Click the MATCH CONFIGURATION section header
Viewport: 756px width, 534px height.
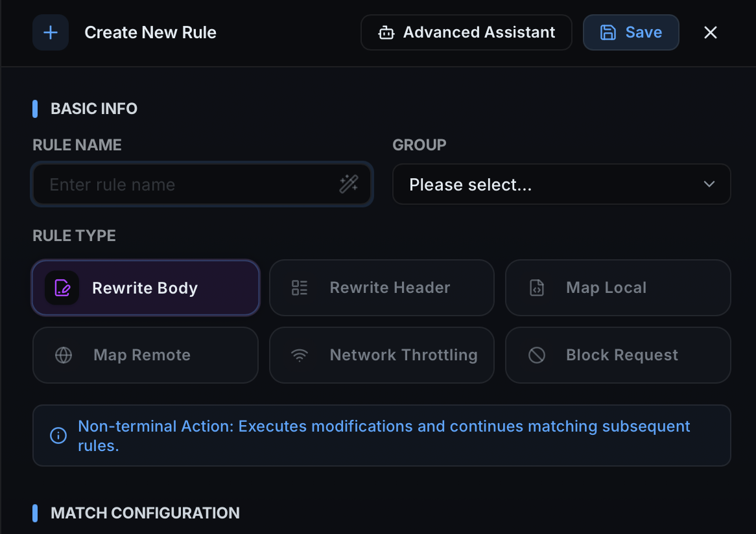point(145,513)
